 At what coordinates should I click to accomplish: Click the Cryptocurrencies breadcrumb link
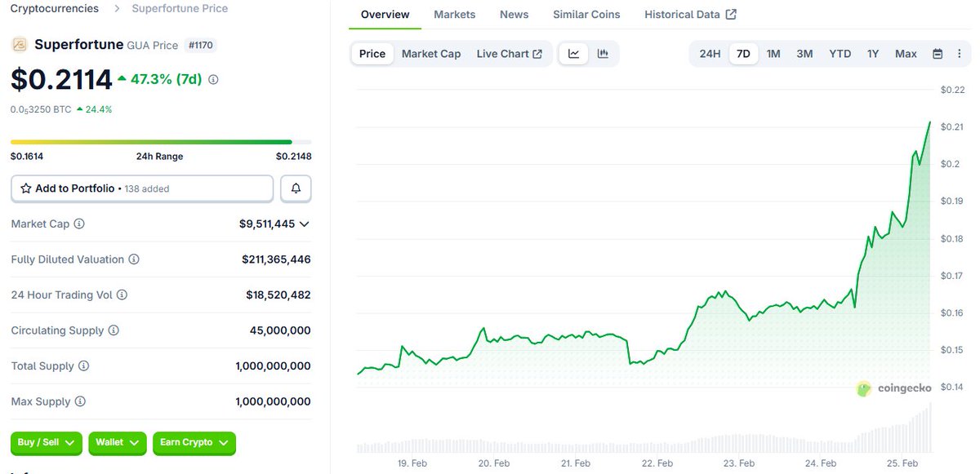point(54,8)
